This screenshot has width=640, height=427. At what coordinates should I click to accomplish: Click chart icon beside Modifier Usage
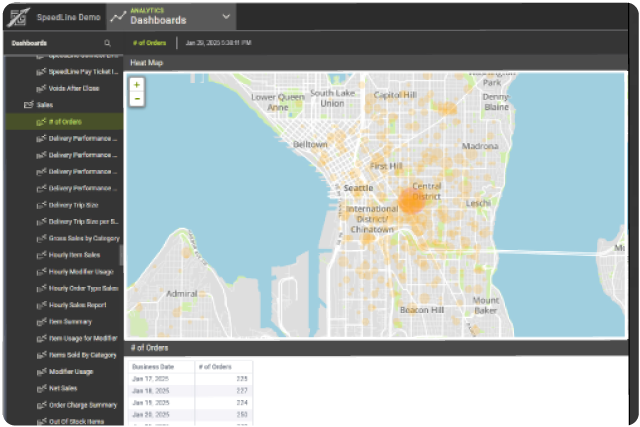pos(41,371)
